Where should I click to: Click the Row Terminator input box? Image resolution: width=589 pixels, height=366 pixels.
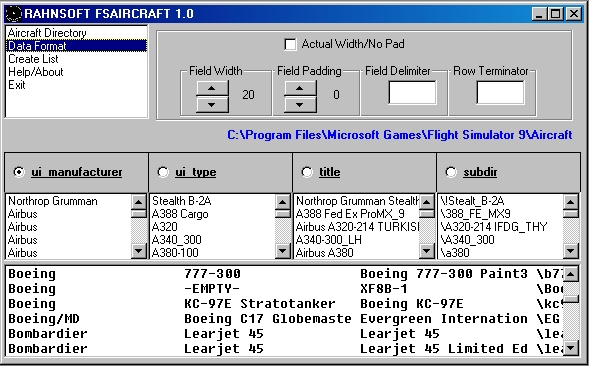(500, 92)
